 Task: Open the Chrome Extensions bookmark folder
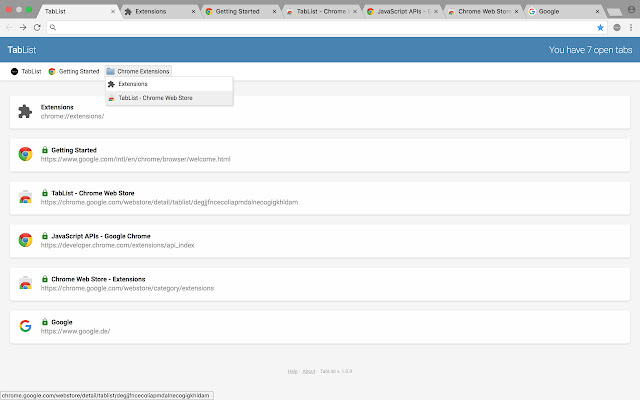(138, 71)
